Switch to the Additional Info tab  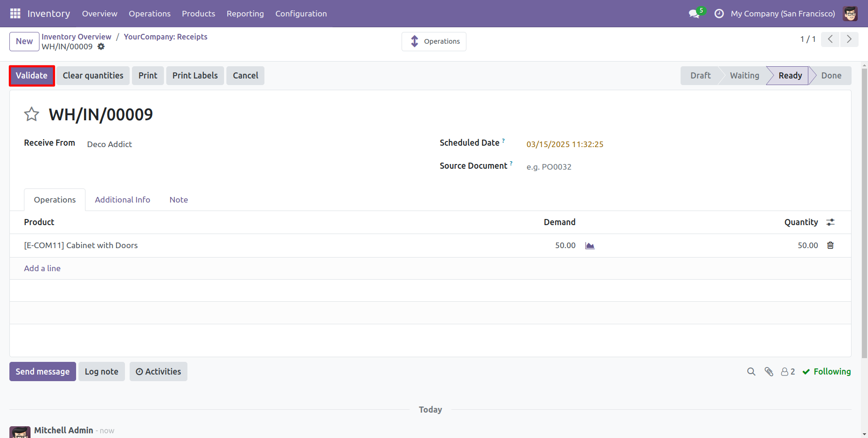point(123,200)
